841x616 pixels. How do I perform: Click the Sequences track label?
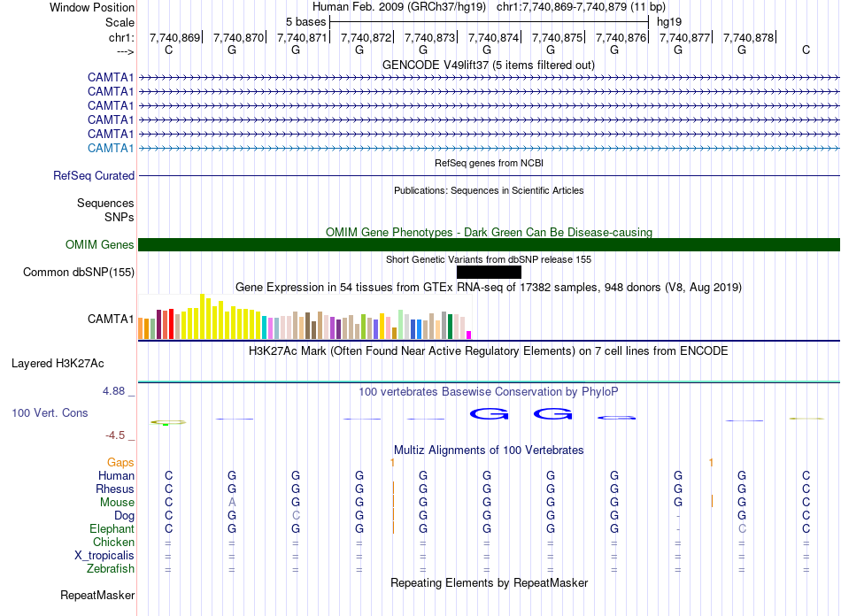(x=105, y=204)
